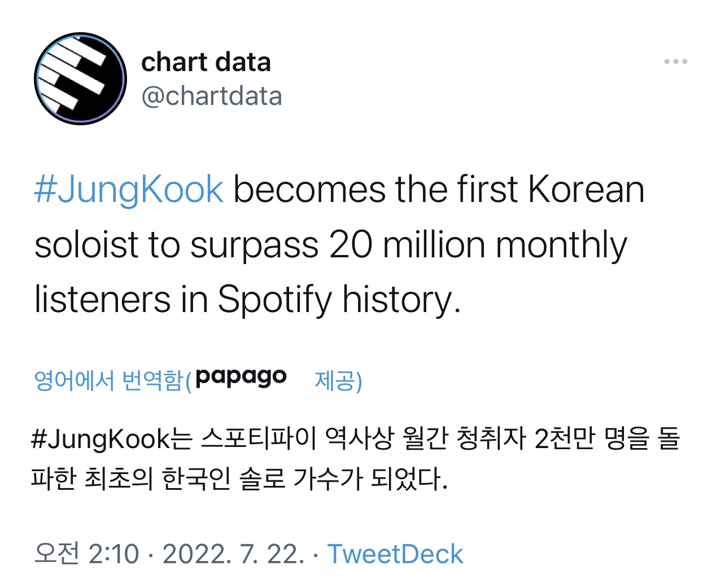Open the @chartdata handle link
725x588 pixels.
212,96
